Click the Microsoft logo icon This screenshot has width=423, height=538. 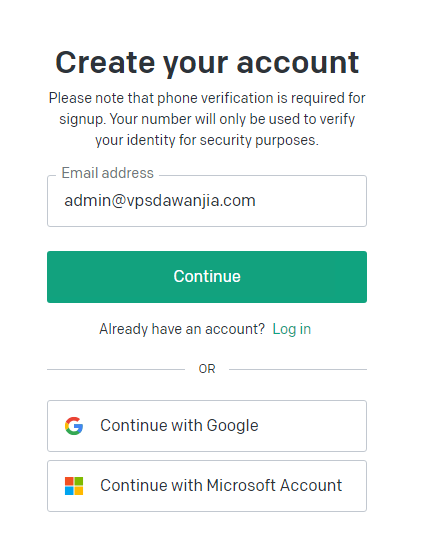point(74,486)
